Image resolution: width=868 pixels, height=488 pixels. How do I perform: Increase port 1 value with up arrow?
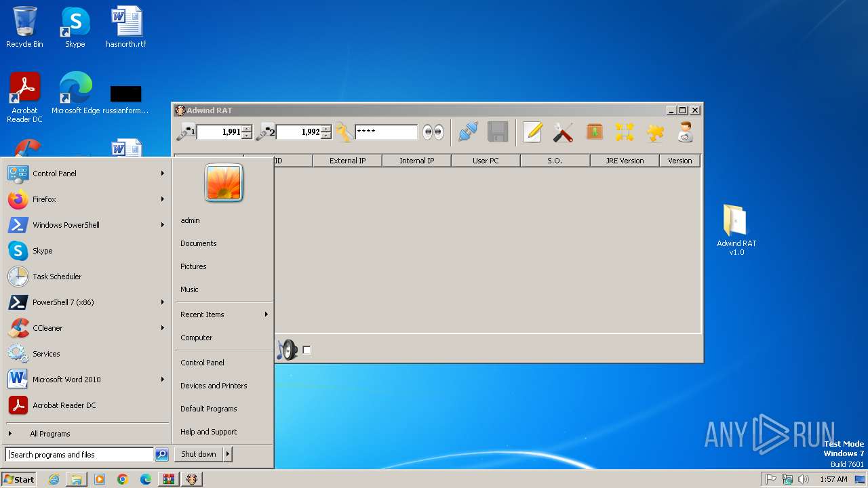(247, 128)
